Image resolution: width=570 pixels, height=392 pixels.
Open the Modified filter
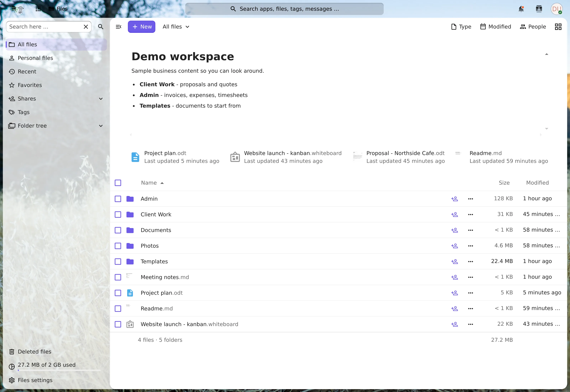[x=495, y=27]
